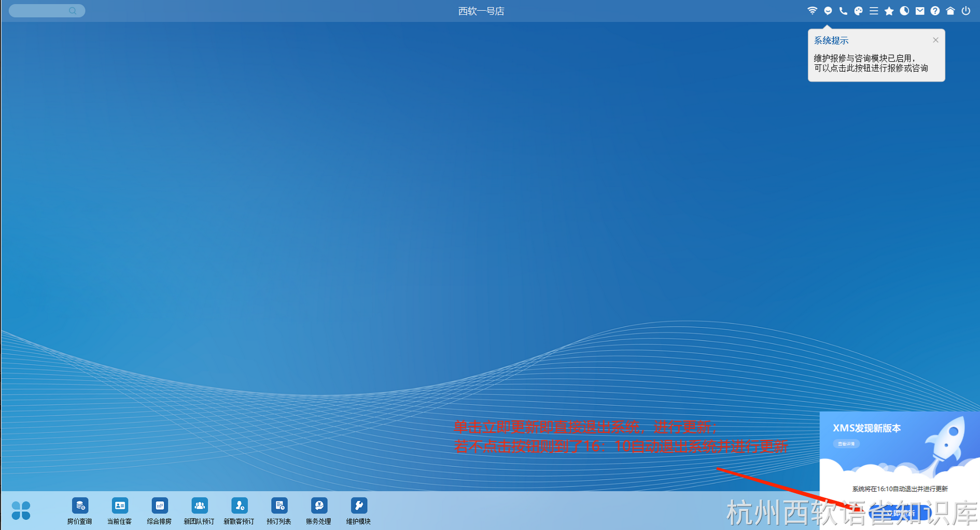
Task: Open the chat message bubble icon
Action: (828, 10)
